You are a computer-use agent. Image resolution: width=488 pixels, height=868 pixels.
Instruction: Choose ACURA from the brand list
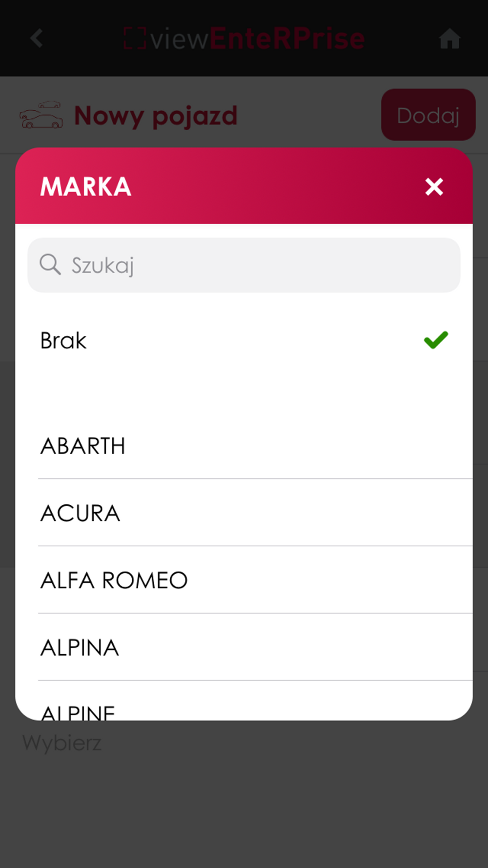pyautogui.click(x=244, y=513)
